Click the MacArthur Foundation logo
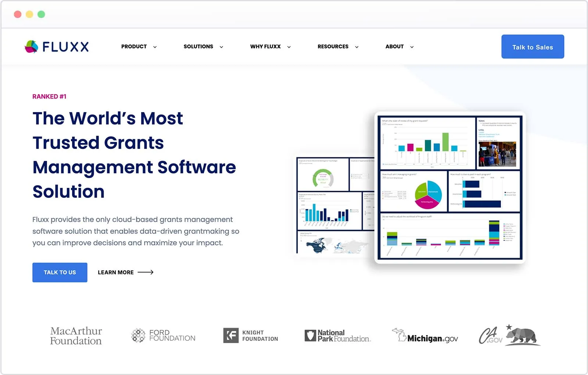Viewport: 588px width, 375px height. (x=76, y=336)
